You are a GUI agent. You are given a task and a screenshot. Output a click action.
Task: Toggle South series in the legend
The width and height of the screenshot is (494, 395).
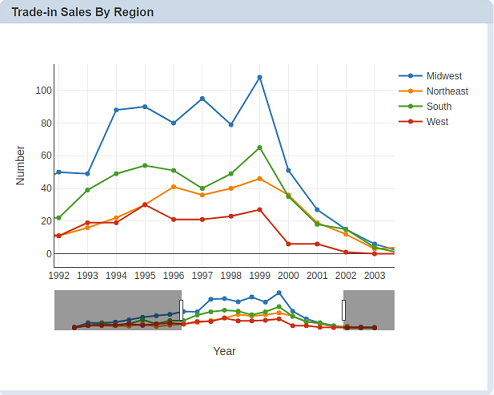pyautogui.click(x=425, y=106)
